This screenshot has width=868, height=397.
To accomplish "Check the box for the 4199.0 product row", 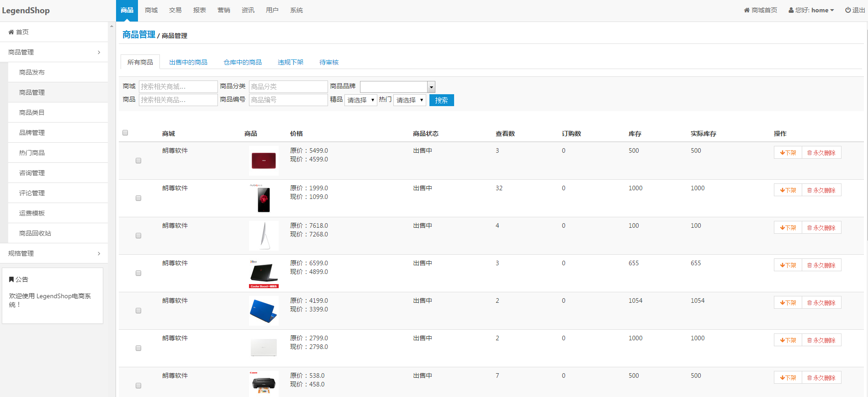I will click(x=138, y=311).
